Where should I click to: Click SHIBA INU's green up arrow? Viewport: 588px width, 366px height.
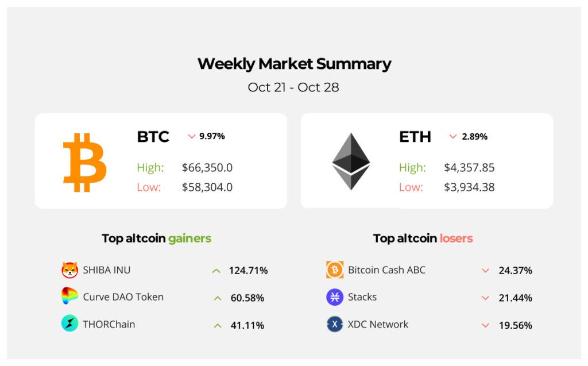[216, 271]
